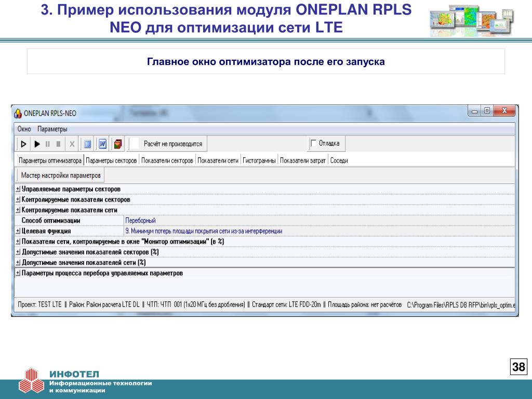The image size is (532, 399).
Task: Select the Гистограммы tab
Action: [x=259, y=161]
